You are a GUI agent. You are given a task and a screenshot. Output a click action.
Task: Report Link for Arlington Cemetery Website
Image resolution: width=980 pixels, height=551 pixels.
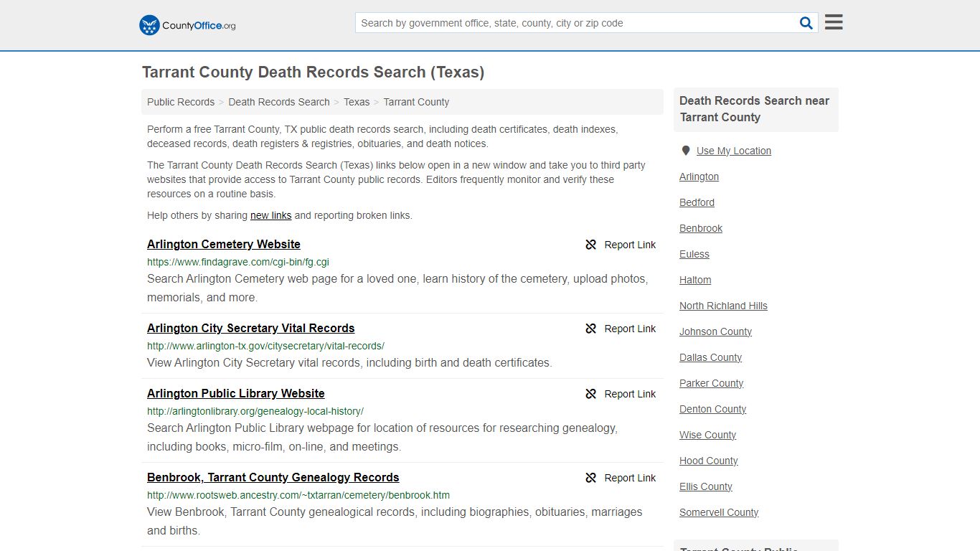pyautogui.click(x=630, y=245)
